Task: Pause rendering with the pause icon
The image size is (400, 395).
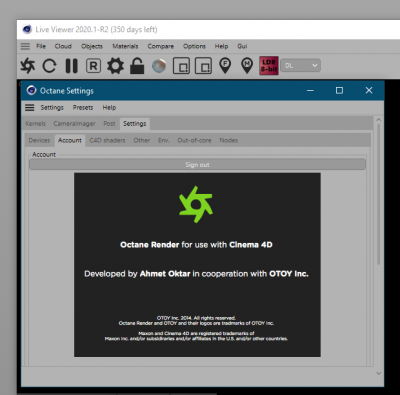Action: pos(72,66)
